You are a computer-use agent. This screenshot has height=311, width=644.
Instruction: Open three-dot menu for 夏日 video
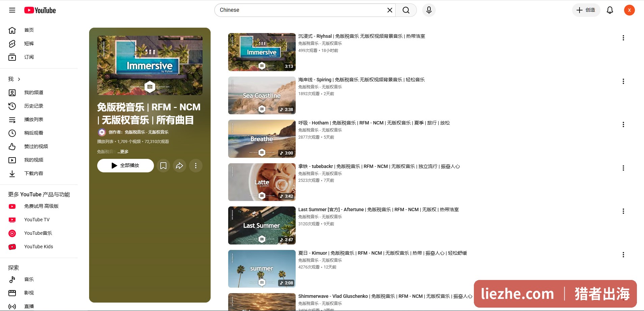623,255
